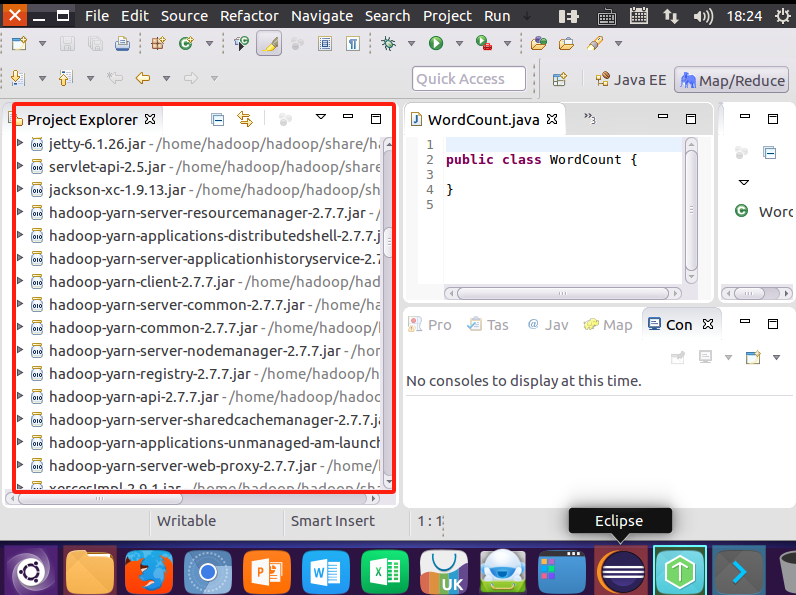Image resolution: width=796 pixels, height=595 pixels.
Task: Open the Project menu
Action: click(447, 16)
